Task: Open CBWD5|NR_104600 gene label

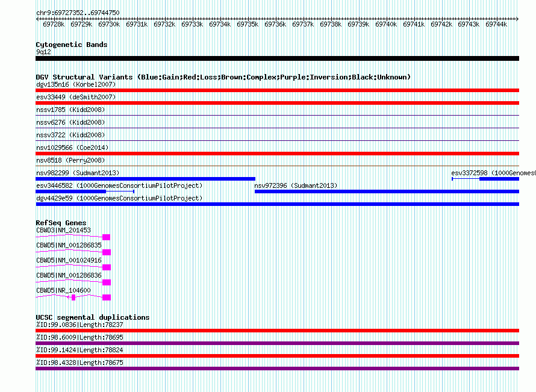Action: (x=64, y=290)
